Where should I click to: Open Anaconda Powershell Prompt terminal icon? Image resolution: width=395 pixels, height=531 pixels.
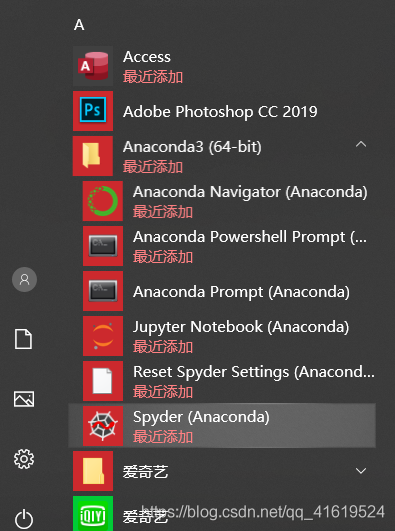(x=103, y=246)
